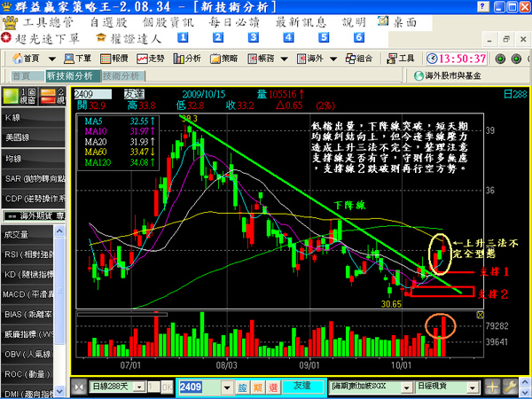Switch to workspace number 6
The image size is (532, 399).
(359, 37)
